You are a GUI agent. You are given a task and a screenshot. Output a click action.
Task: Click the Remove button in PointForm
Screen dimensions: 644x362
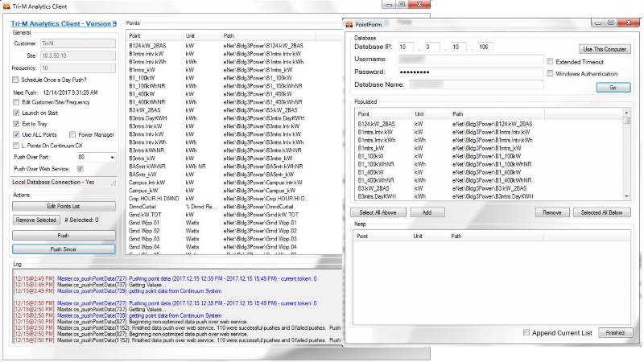click(552, 212)
